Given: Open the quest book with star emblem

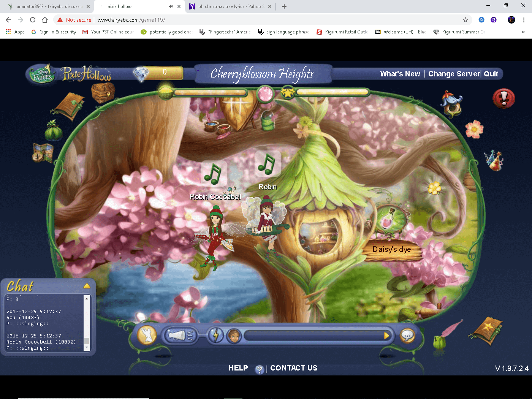Looking at the screenshot, I should coord(488,330).
